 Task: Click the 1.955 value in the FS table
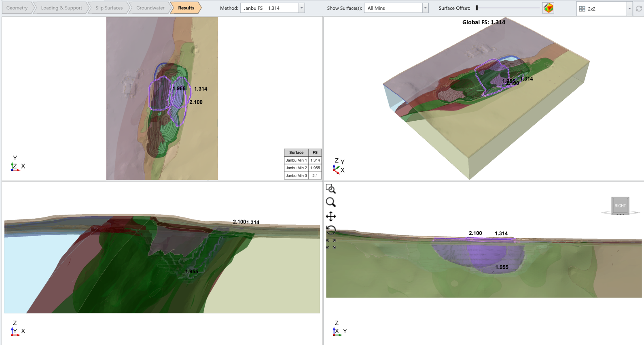pyautogui.click(x=315, y=168)
